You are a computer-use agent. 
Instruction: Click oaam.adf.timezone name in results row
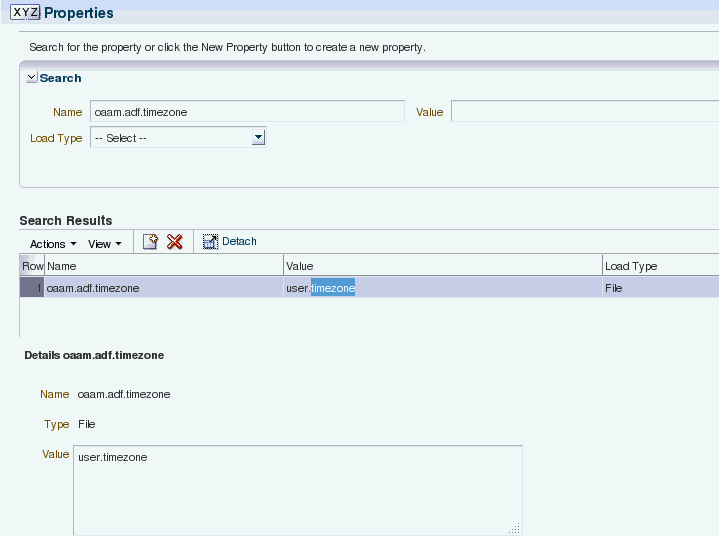click(93, 288)
